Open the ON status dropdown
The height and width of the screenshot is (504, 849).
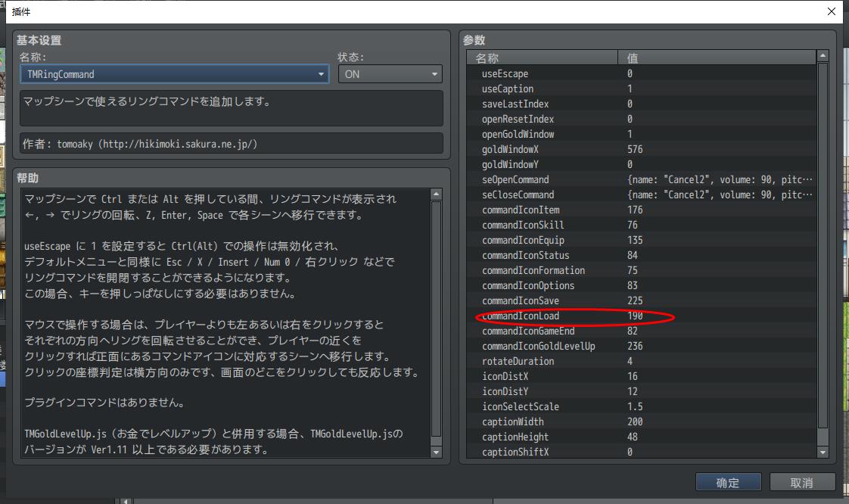pos(390,74)
